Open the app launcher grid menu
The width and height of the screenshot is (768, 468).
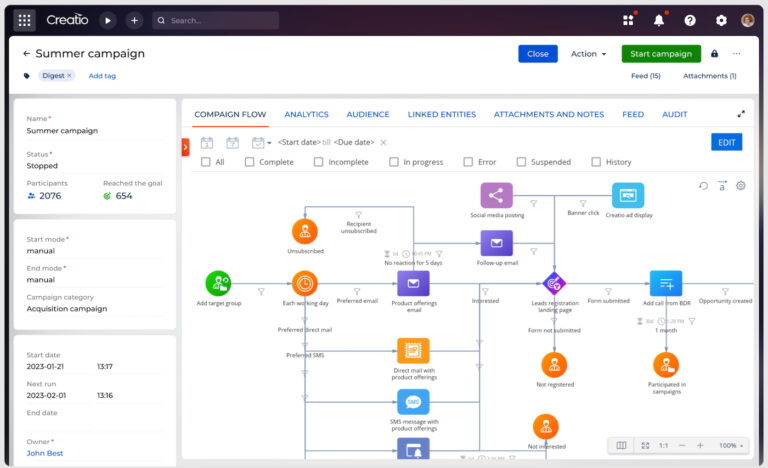[24, 20]
